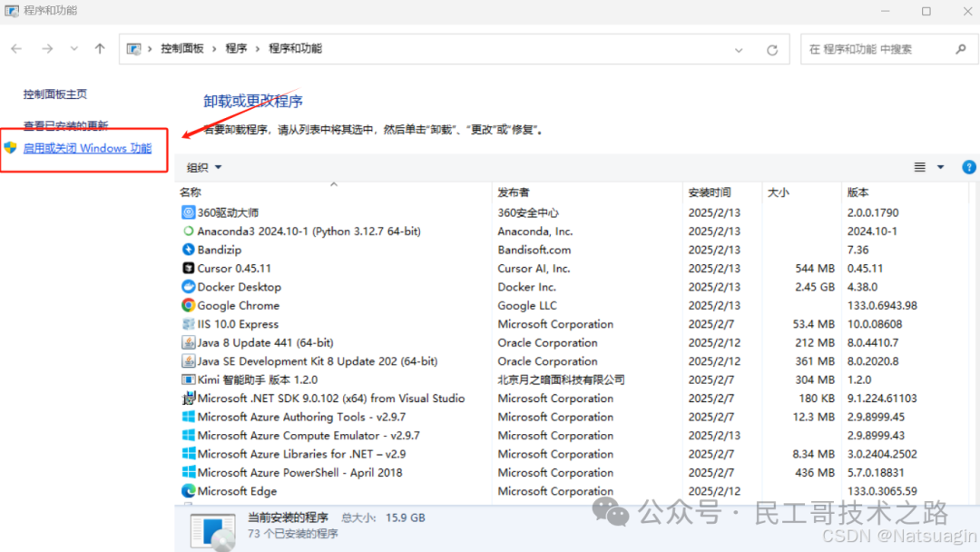Sort by the 发布者 column header

(587, 192)
